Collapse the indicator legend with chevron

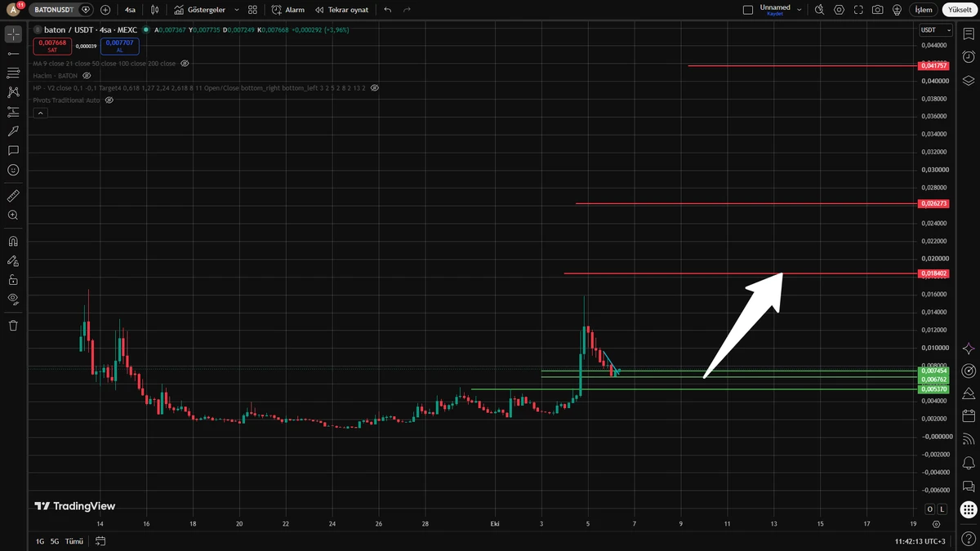(40, 113)
